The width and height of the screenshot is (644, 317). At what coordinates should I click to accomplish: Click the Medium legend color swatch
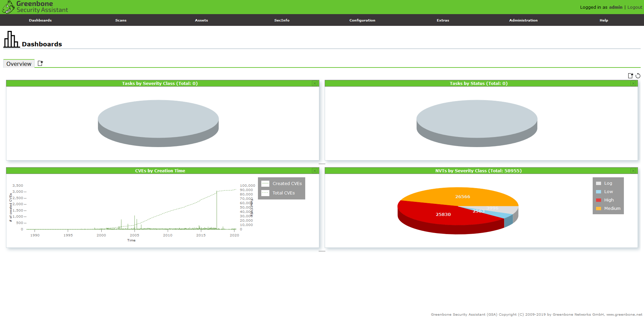pyautogui.click(x=598, y=209)
